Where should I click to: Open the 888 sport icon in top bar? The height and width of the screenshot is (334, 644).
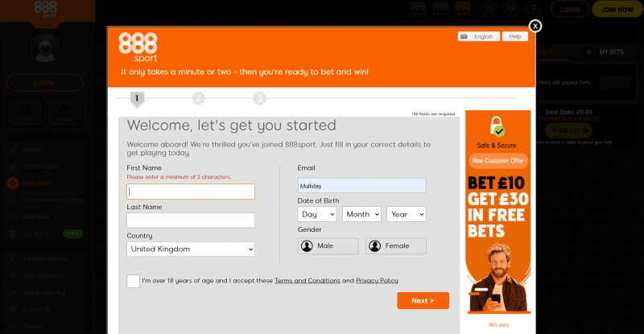462,9
